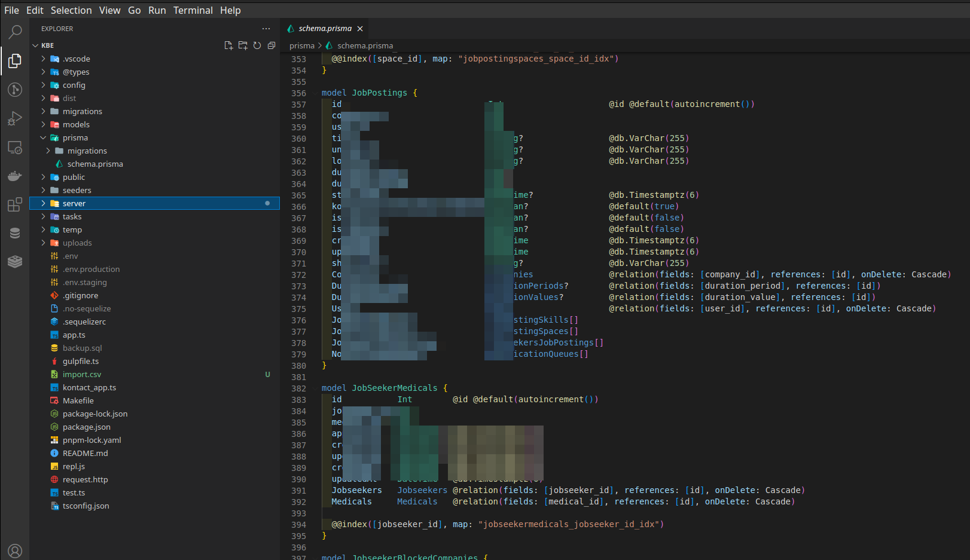This screenshot has width=970, height=560.
Task: Click the New File icon in explorer
Action: pyautogui.click(x=228, y=45)
